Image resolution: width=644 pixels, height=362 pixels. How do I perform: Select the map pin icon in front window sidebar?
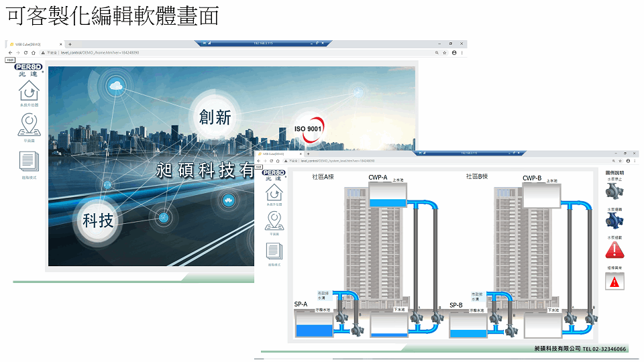(274, 221)
